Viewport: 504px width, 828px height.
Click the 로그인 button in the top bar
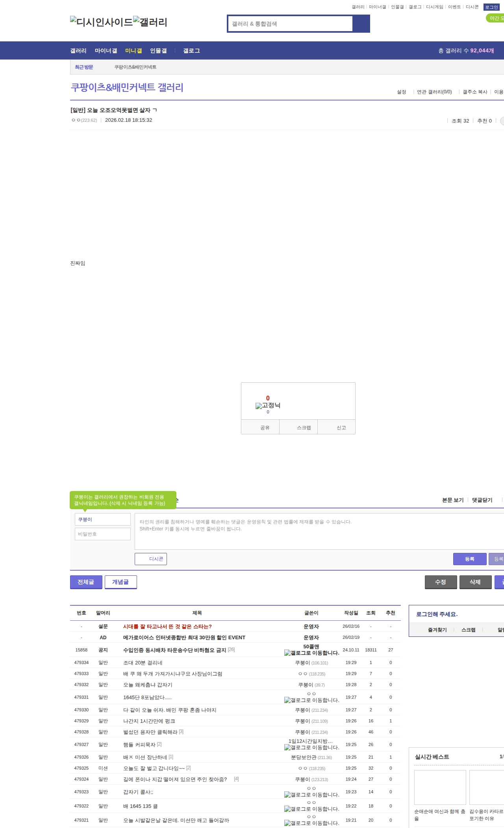(x=491, y=7)
